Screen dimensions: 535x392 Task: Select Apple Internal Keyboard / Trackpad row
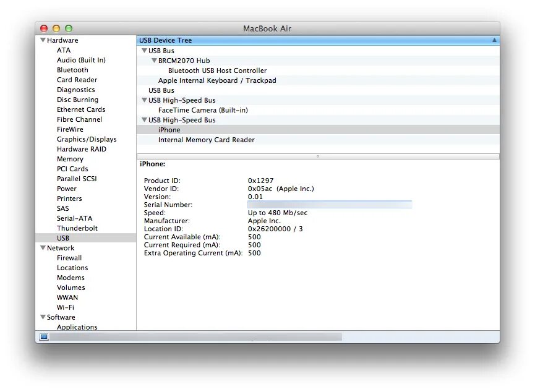318,80
